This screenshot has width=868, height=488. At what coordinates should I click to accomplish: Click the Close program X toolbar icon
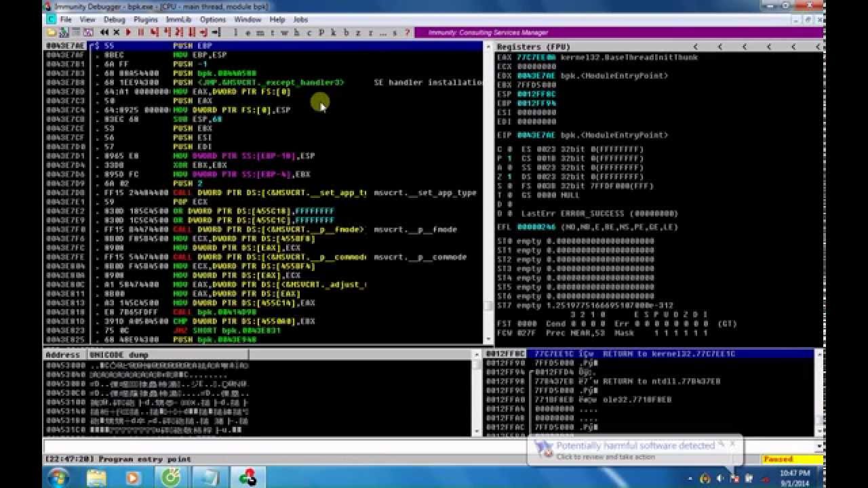(x=117, y=33)
